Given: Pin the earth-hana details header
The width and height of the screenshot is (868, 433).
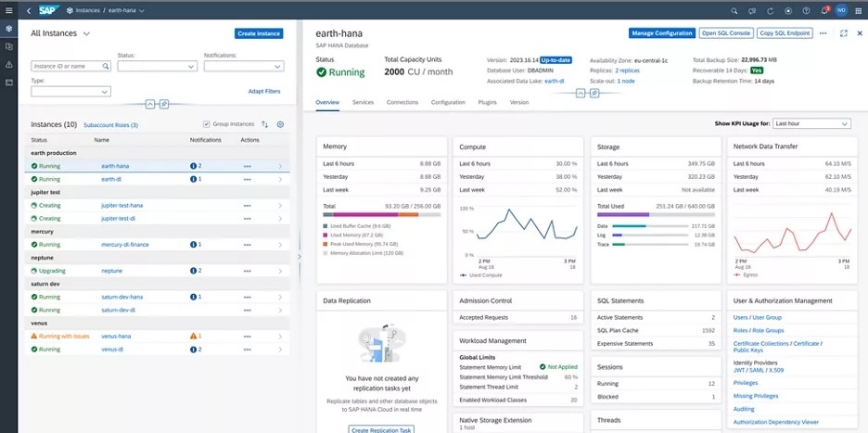Looking at the screenshot, I should click(x=594, y=93).
